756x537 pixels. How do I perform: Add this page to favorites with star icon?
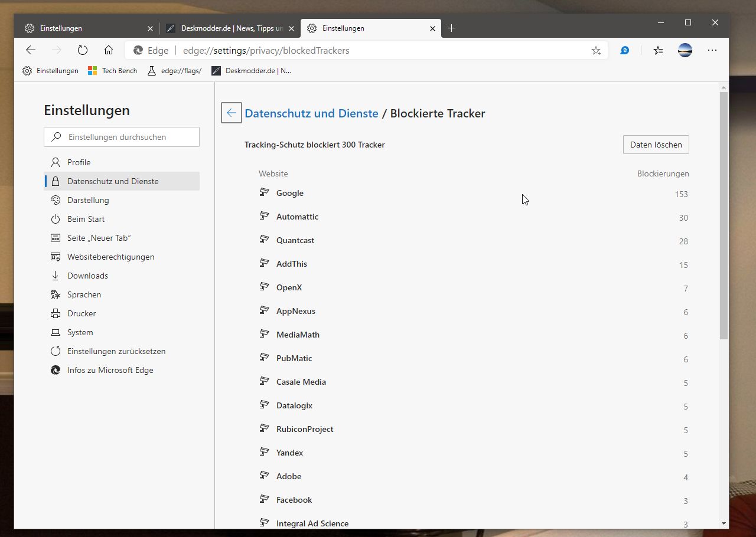[x=596, y=51]
